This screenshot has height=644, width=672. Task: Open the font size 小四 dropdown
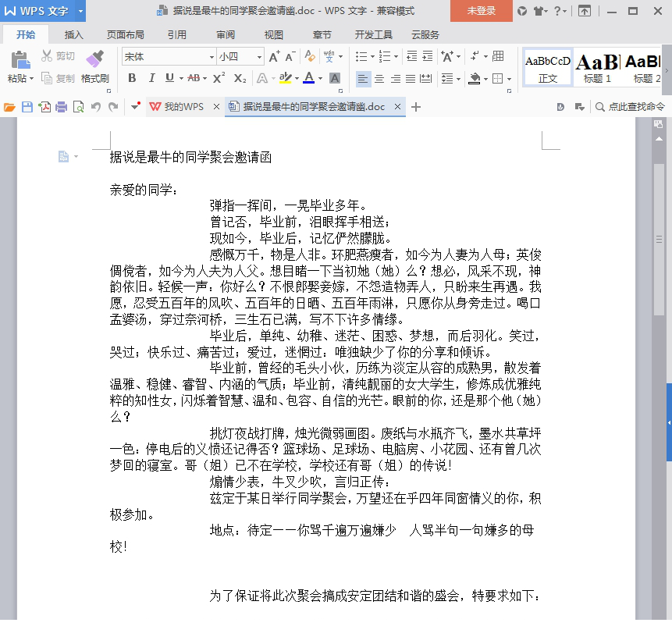point(259,57)
